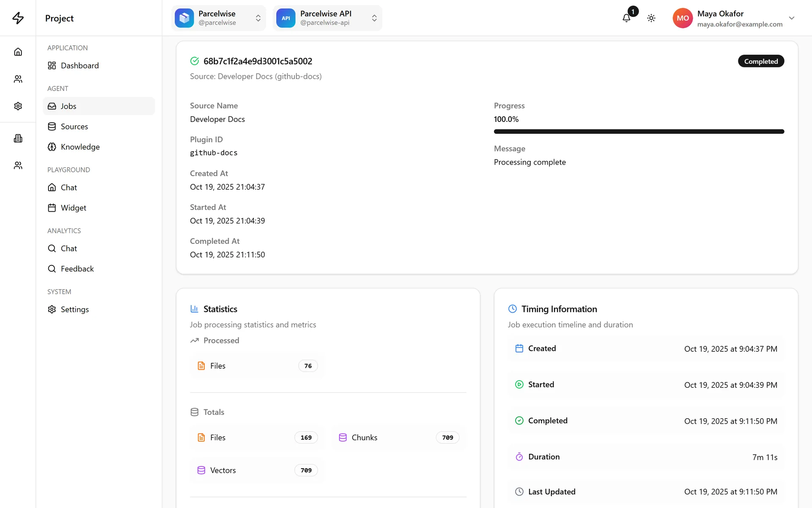The image size is (812, 508).
Task: Click the Started play-circle icon
Action: click(x=519, y=384)
